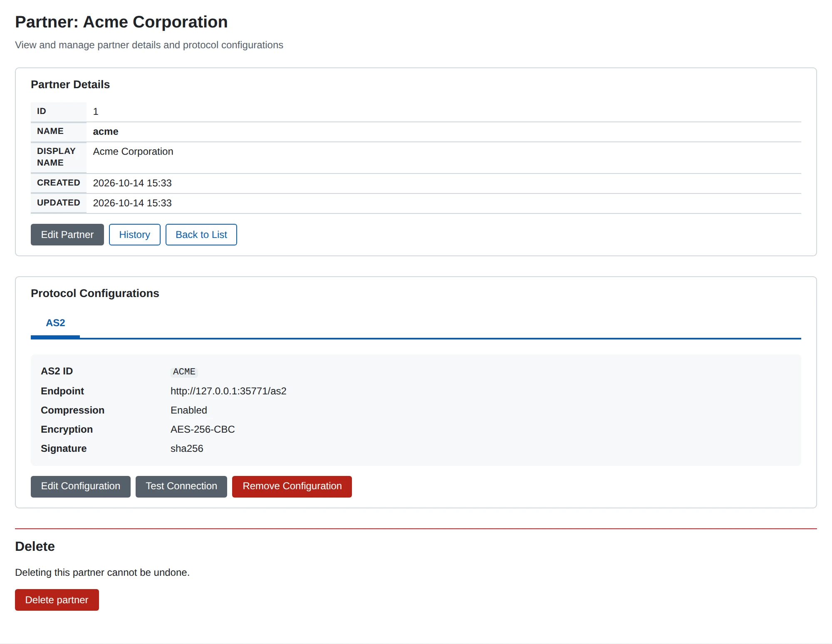Viewport: 832px width, 644px height.
Task: Click the Endpoint field label
Action: (x=62, y=391)
